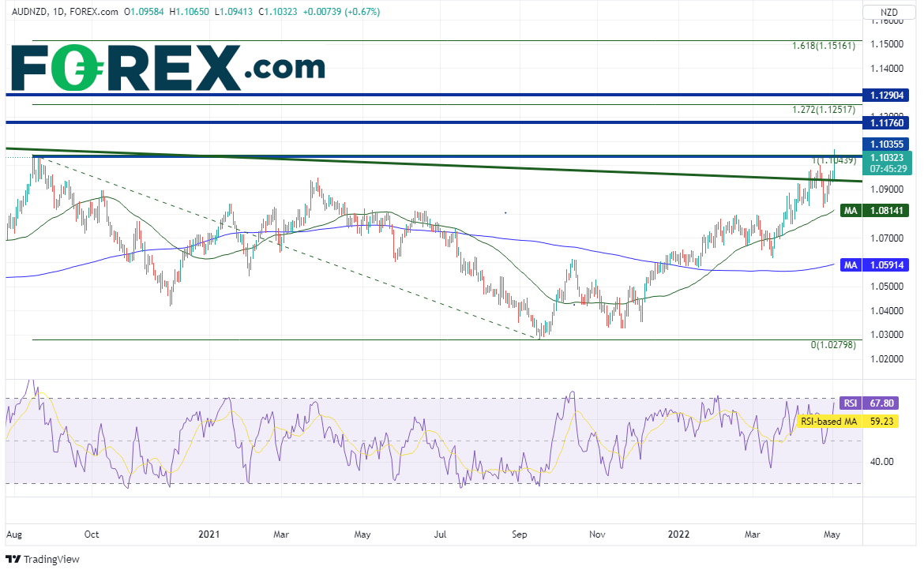Click the 1.11760 horizontal line price tag
Viewport: 924px width, 570px height.
887,122
